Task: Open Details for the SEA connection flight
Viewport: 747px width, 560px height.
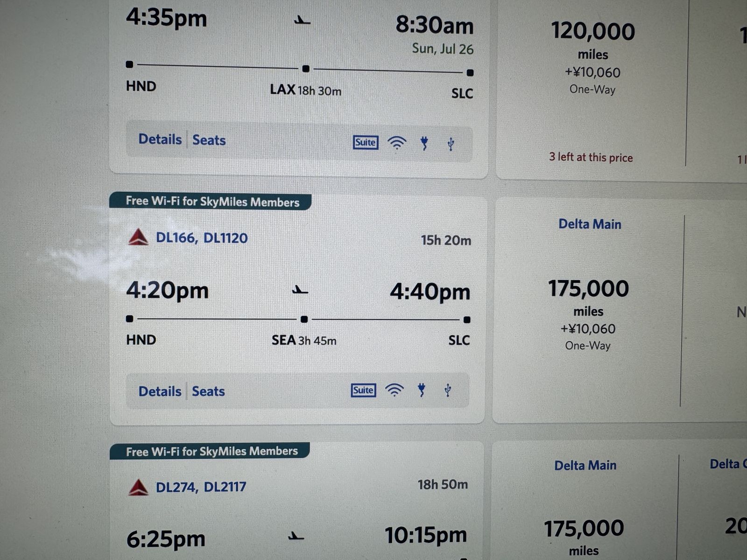Action: point(160,391)
